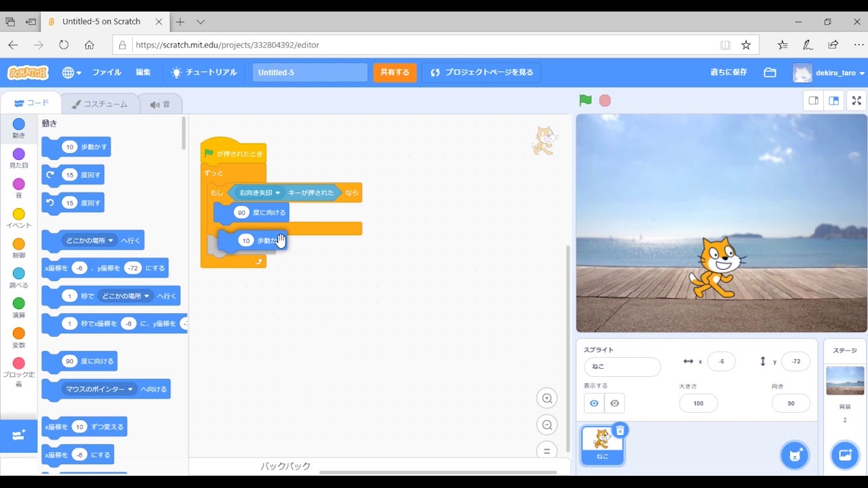Open the dekiru_taro account menu
868x488 pixels.
[x=829, y=73]
